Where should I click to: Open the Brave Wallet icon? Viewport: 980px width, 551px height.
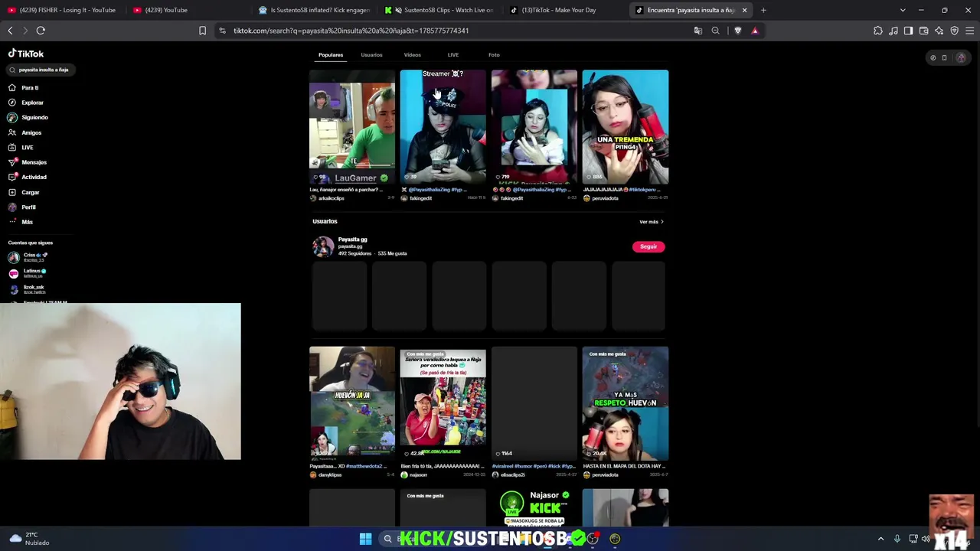pyautogui.click(x=924, y=31)
